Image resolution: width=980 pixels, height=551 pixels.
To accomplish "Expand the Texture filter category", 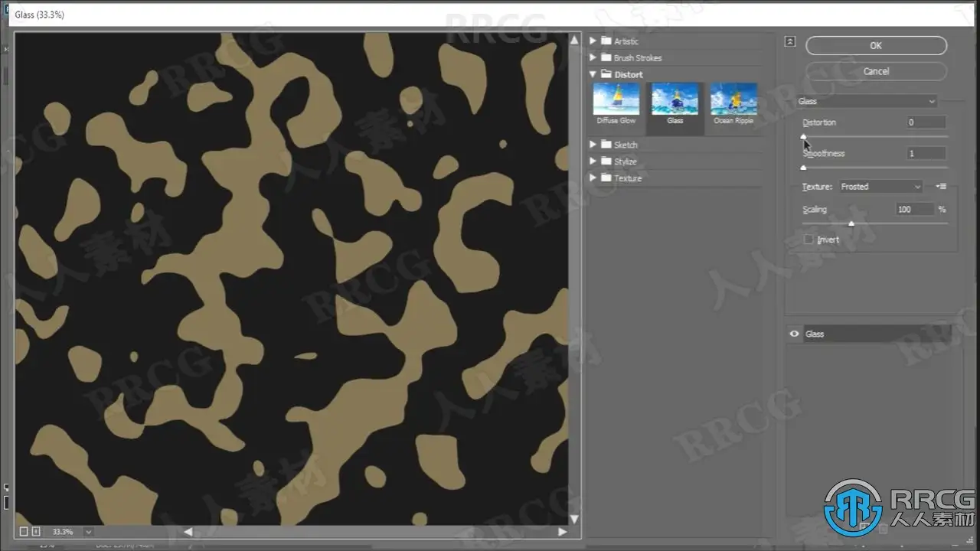I will coord(593,178).
